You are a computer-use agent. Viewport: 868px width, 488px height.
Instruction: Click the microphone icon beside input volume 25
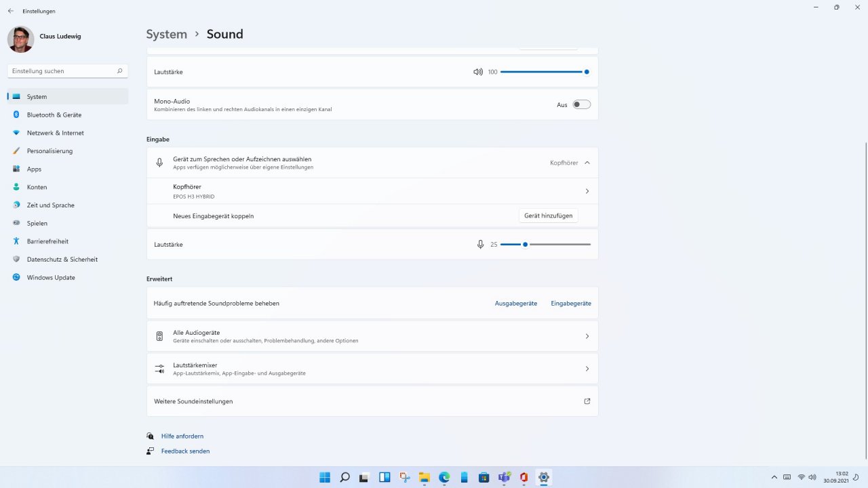click(480, 244)
